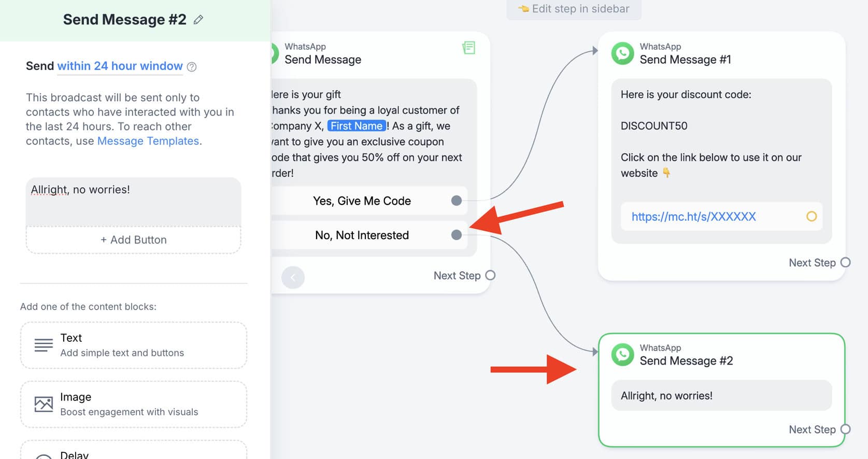868x459 pixels.
Task: Click the First Name variable tag
Action: pyautogui.click(x=357, y=126)
